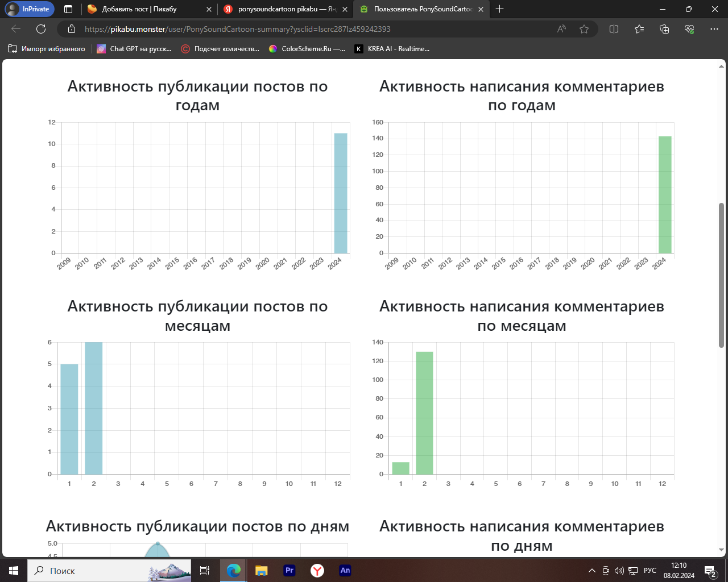The image size is (728, 582).
Task: Click the heading "Активность написания комментариев по месяцам"
Action: [522, 316]
